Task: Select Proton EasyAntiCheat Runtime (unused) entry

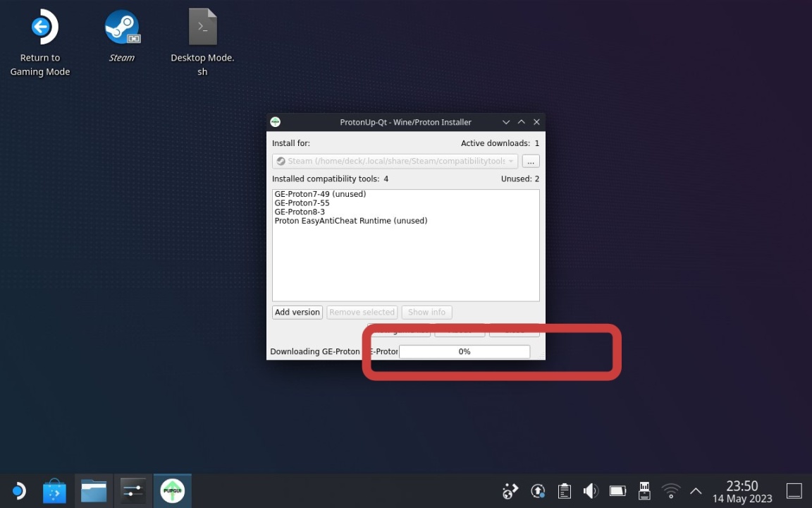Action: [350, 220]
